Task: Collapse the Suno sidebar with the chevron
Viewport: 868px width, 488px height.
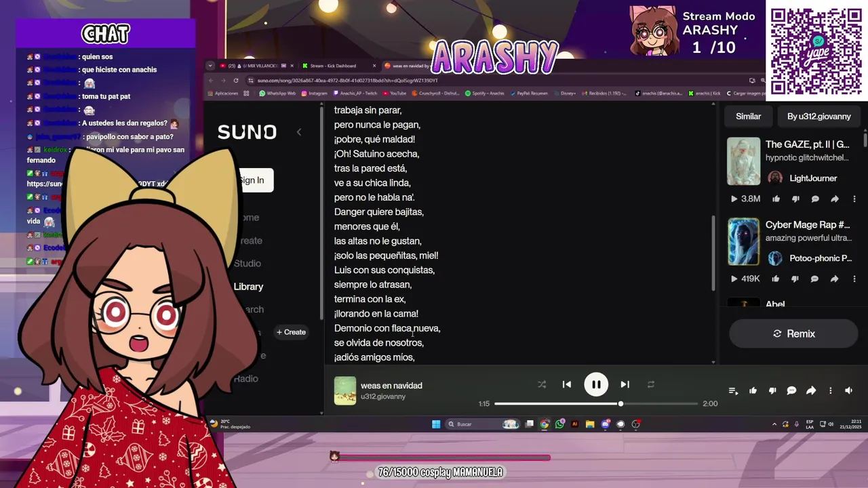Action: pyautogui.click(x=299, y=132)
